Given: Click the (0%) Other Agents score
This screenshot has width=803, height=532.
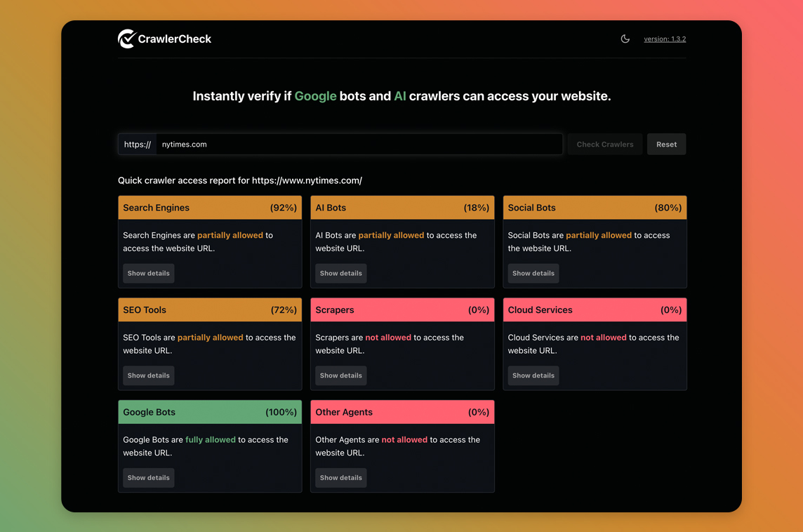Looking at the screenshot, I should coord(478,412).
